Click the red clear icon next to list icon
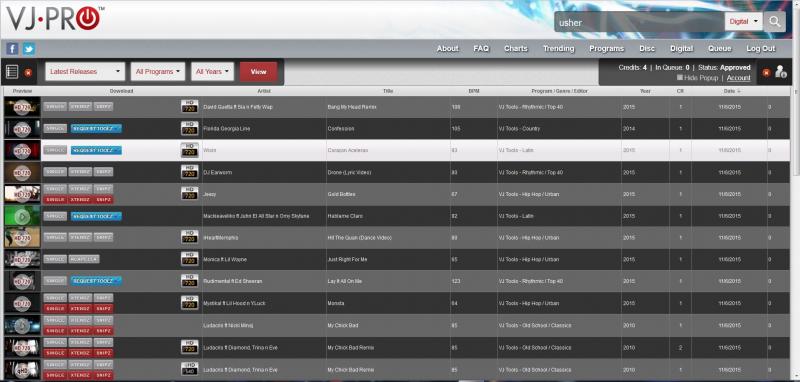This screenshot has width=800, height=382. [28, 72]
